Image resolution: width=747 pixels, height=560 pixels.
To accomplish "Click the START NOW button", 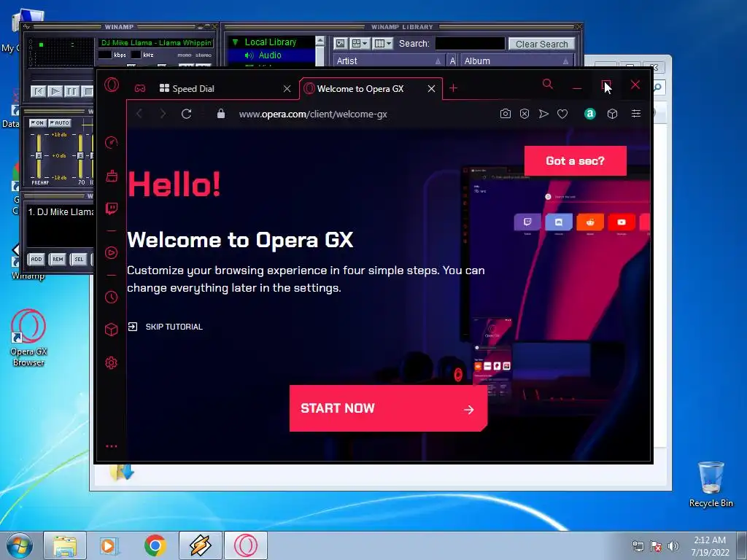I will coord(388,408).
